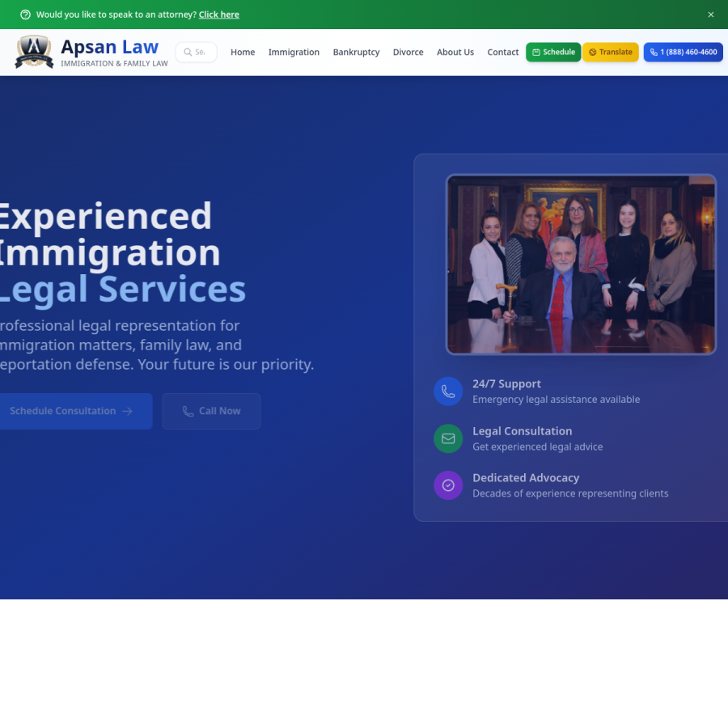Image resolution: width=728 pixels, height=728 pixels.
Task: Select the 'Dedicated Advocacy' heading
Action: [x=526, y=478]
